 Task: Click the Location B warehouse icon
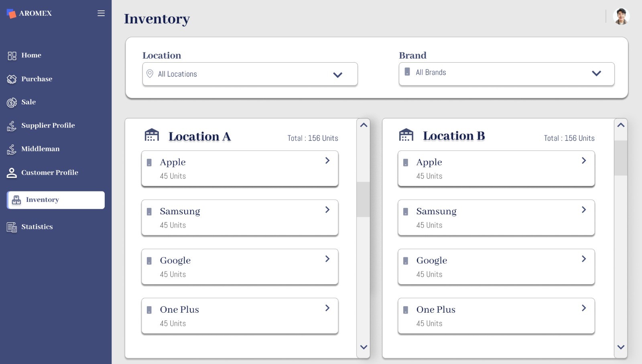406,135
